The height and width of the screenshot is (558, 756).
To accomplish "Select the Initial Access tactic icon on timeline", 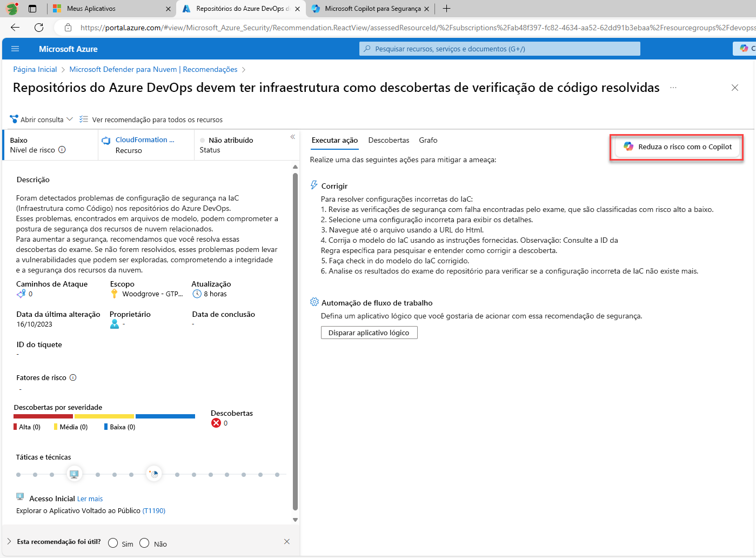I will pos(74,474).
